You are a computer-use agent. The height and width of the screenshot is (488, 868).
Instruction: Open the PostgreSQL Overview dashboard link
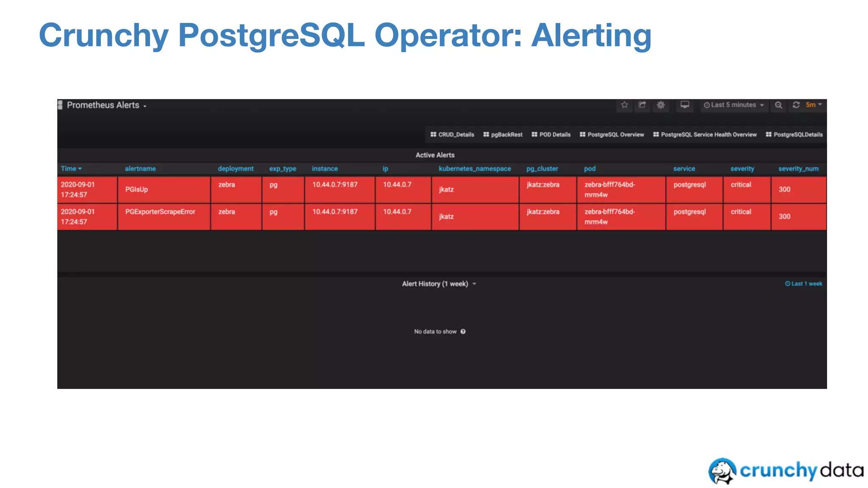pos(612,135)
